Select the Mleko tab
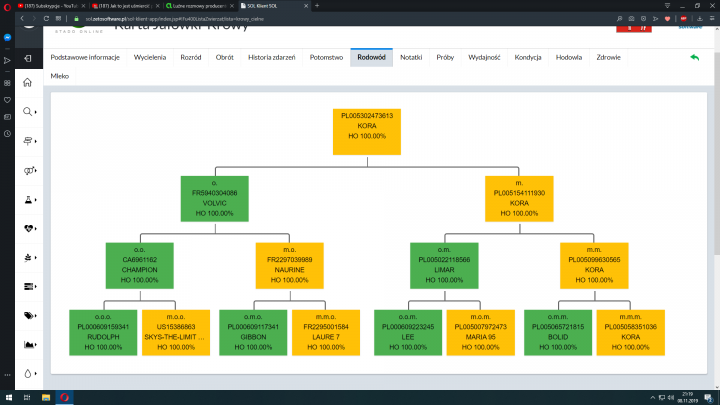Screen dimensions: 720x405 point(59,75)
